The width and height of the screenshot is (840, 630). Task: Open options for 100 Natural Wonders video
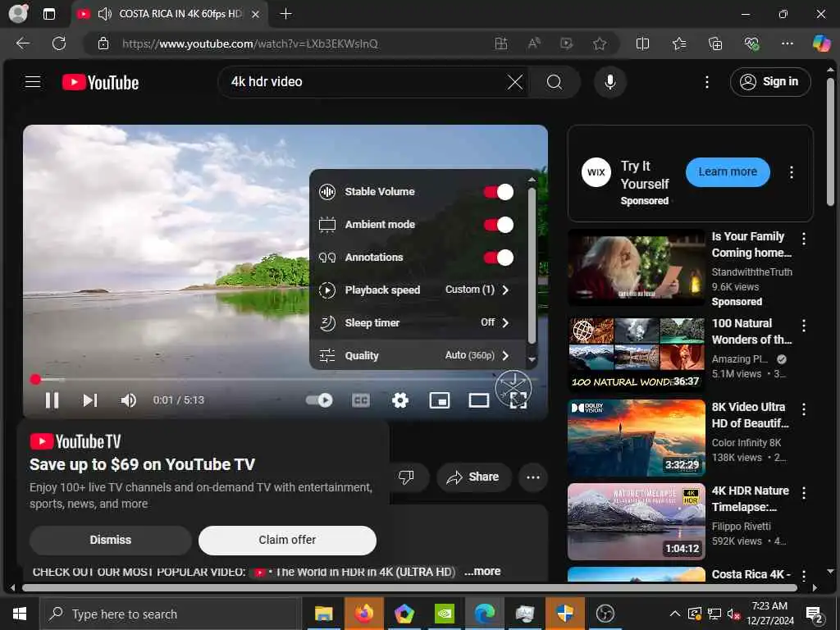pos(804,325)
